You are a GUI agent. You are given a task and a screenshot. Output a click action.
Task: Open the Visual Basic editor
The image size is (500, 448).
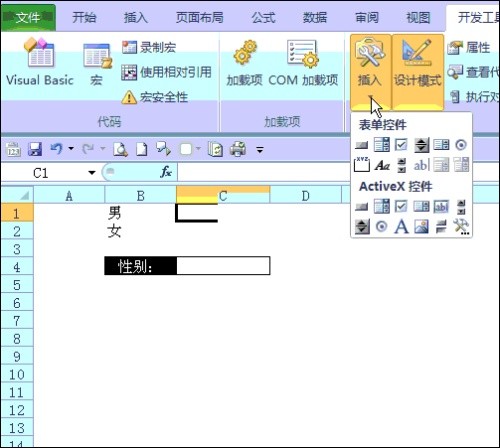40,62
